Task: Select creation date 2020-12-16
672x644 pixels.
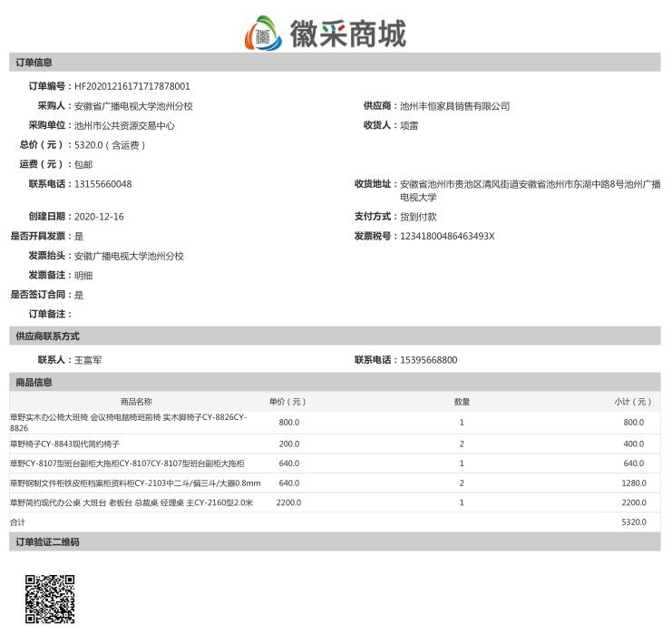Action: tap(99, 217)
